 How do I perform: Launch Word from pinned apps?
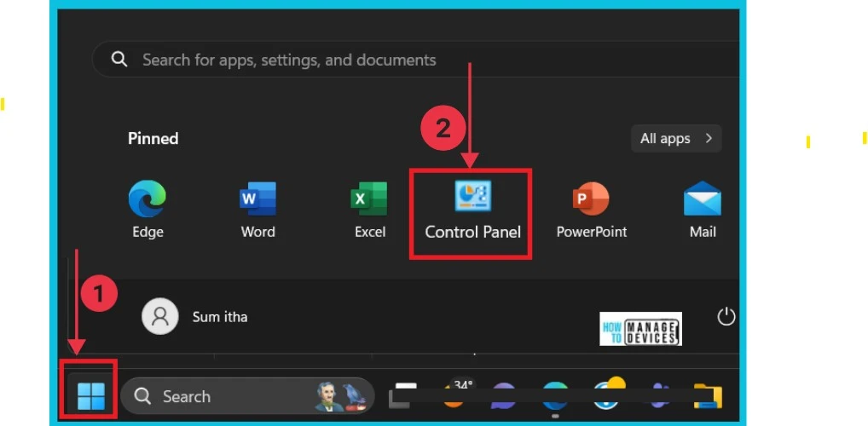pyautogui.click(x=258, y=210)
